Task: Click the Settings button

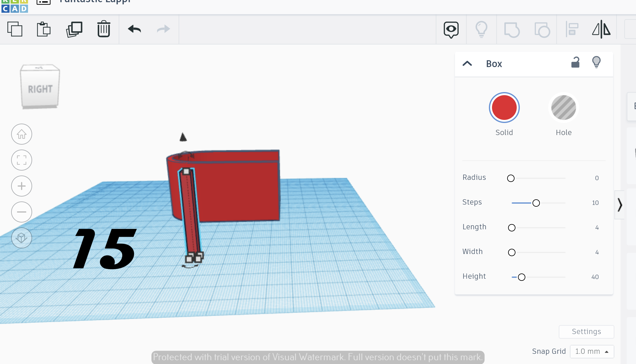Action: tap(586, 332)
